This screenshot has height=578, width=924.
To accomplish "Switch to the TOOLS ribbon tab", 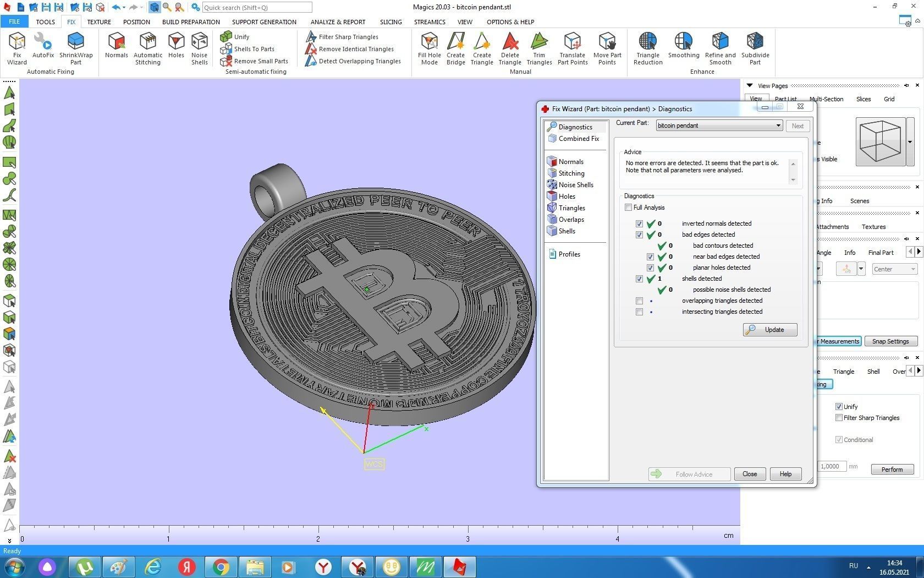I will click(x=45, y=22).
